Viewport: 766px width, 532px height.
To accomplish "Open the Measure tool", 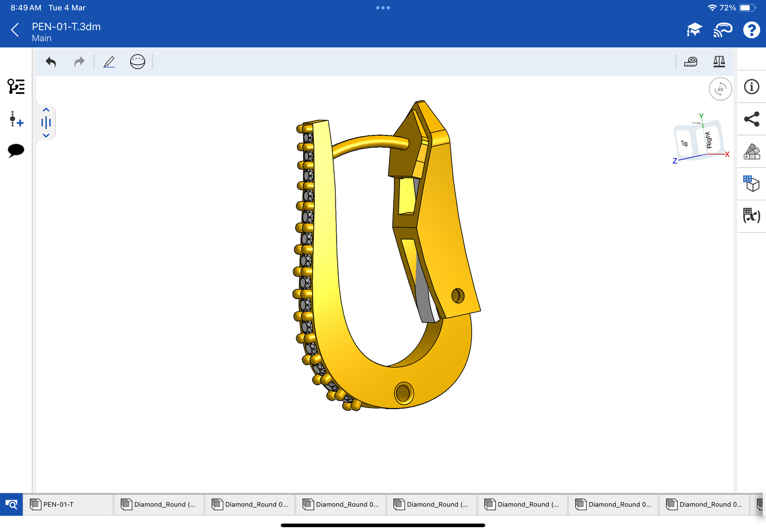I will pyautogui.click(x=691, y=62).
